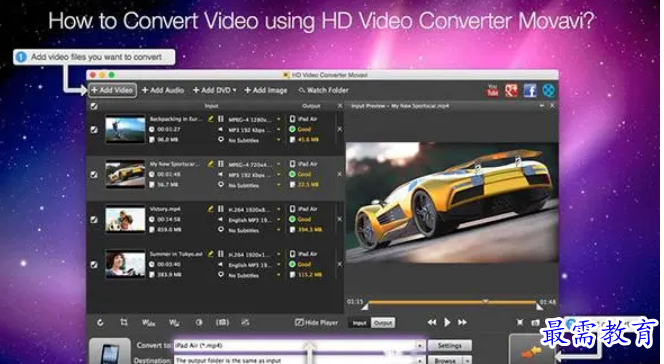664x364 pixels.
Task: Open English MP3 audio dropdown for Victory.mp4
Action: coord(278,219)
